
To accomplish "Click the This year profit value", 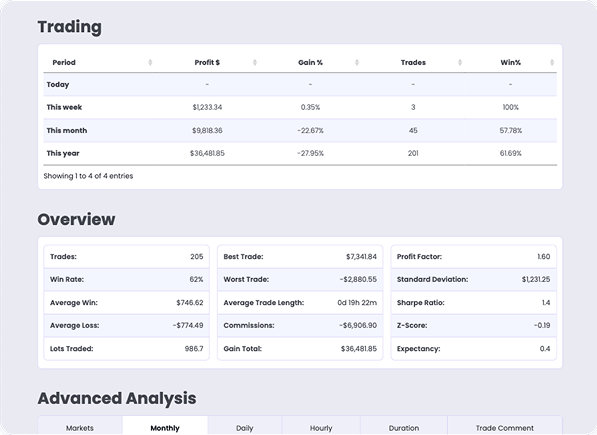I will tap(207, 153).
